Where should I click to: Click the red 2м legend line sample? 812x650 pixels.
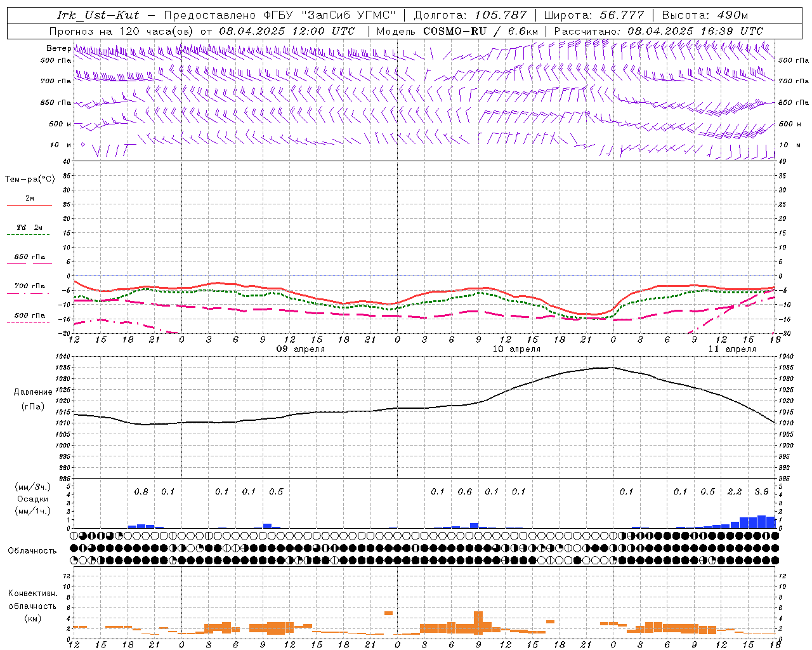pyautogui.click(x=29, y=205)
